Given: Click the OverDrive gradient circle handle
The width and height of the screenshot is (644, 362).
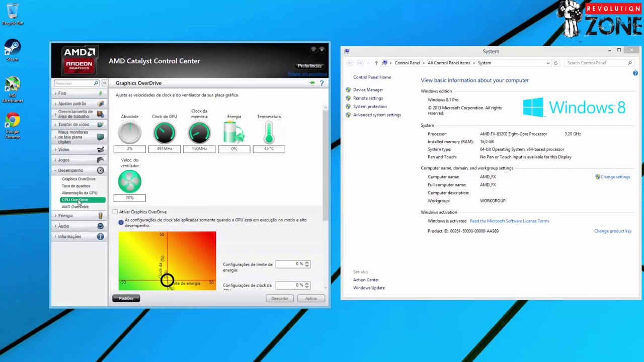Looking at the screenshot, I should pos(167,280).
